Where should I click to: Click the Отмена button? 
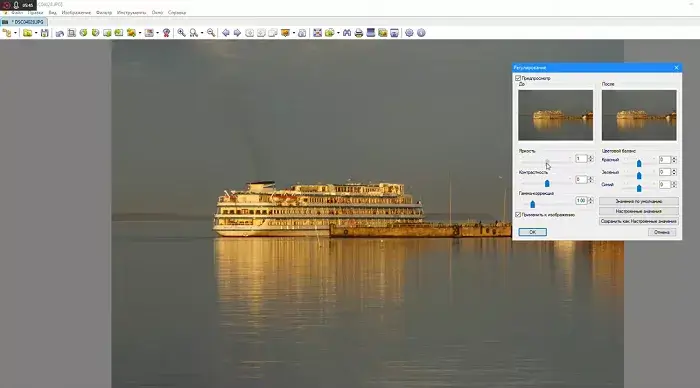click(662, 232)
